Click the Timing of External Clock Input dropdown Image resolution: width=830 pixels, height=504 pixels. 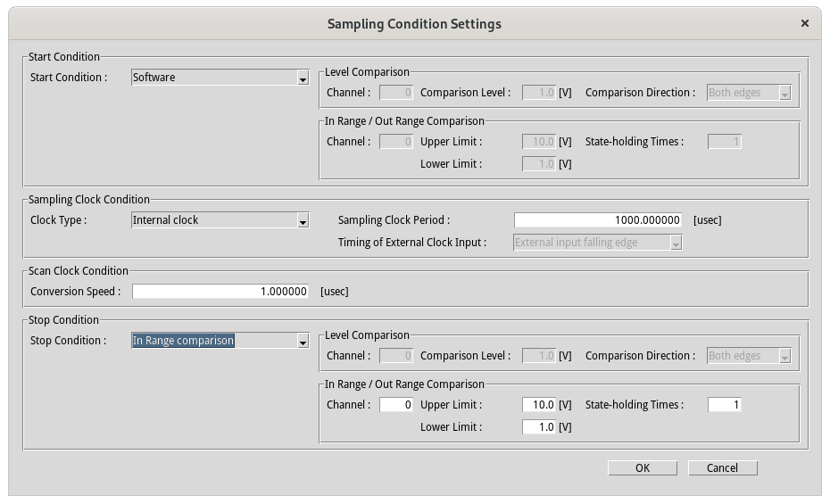[598, 243]
